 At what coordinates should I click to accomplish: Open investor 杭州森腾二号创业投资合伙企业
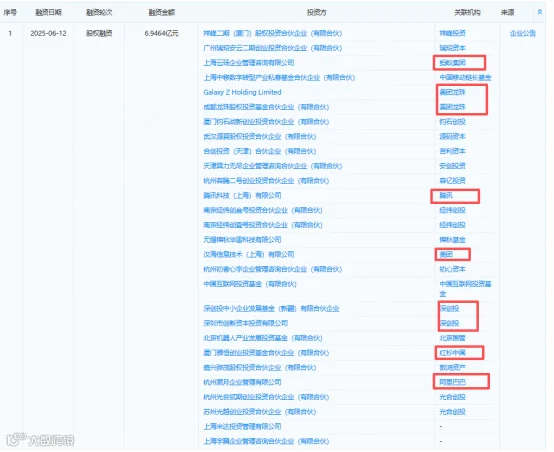point(266,181)
